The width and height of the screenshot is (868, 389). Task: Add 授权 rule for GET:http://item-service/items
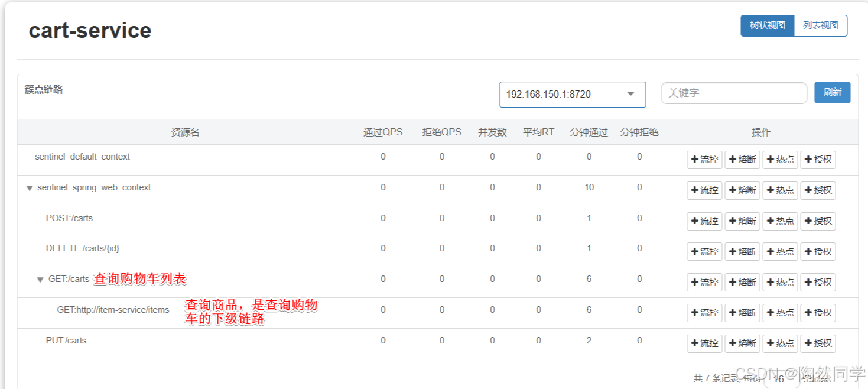(x=818, y=313)
